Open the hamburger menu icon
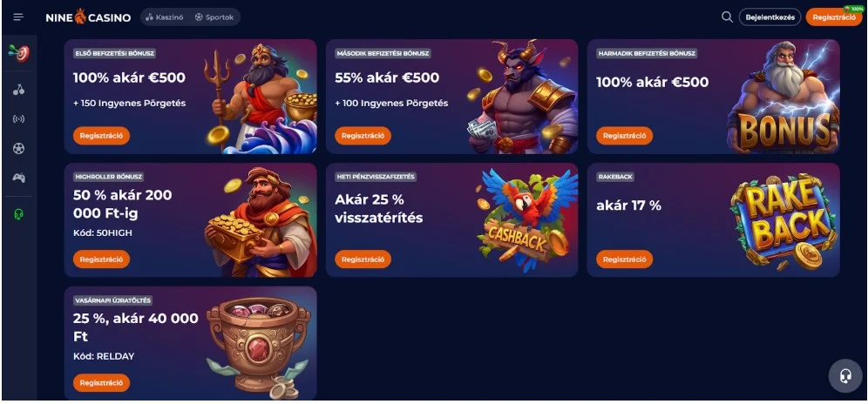This screenshot has width=868, height=404. [x=18, y=17]
